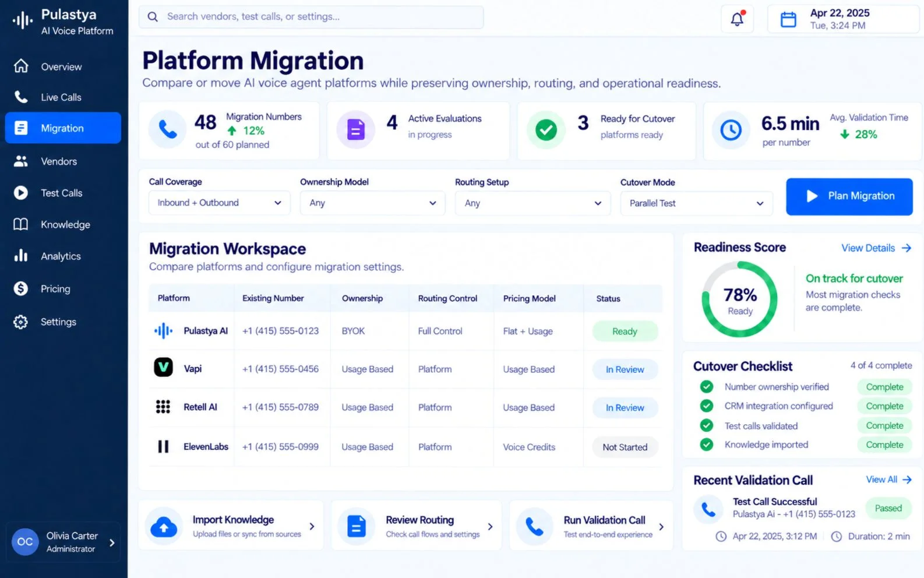Click the search magnifier icon
The width and height of the screenshot is (924, 578).
click(x=153, y=17)
